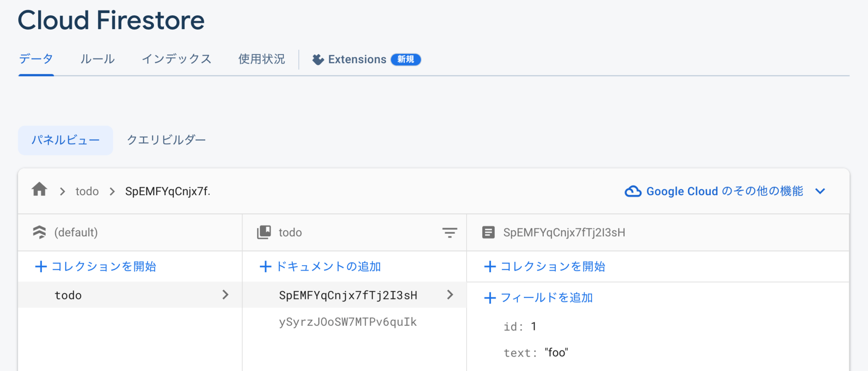Expand the todo collection row chevron
Screen dimensions: 868x371
[x=225, y=295]
